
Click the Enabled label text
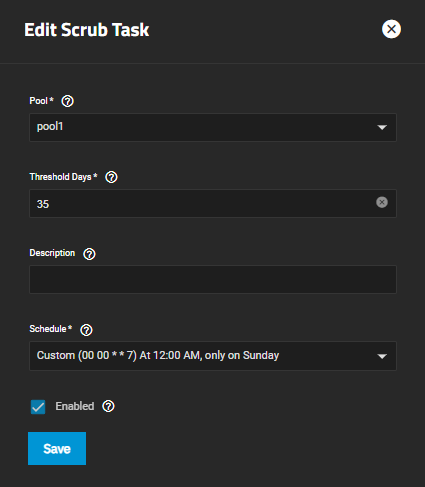75,406
